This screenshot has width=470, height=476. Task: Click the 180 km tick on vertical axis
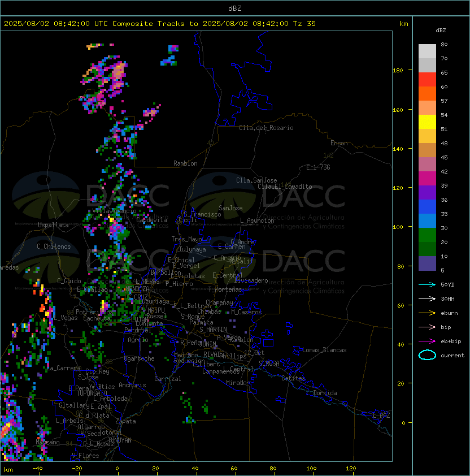tap(398, 71)
